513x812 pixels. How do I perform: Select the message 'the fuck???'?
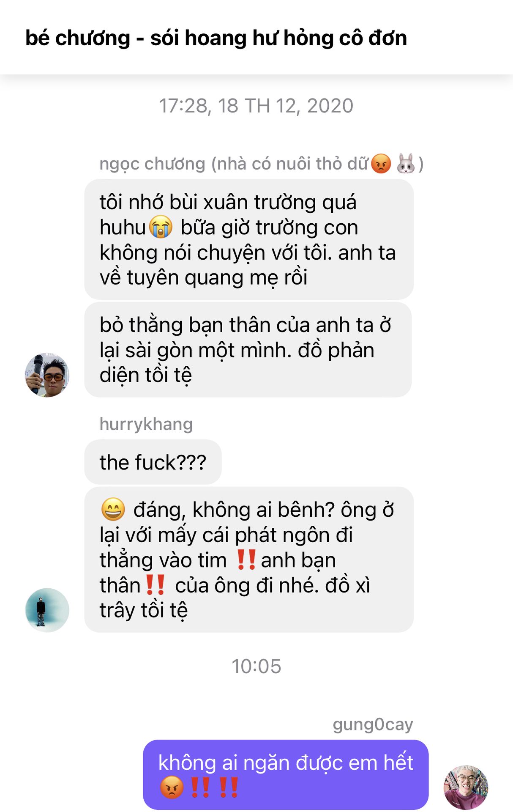[x=153, y=462]
